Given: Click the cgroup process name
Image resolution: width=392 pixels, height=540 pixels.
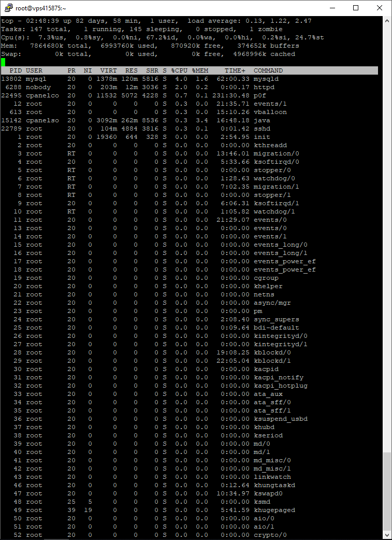Looking at the screenshot, I should coord(266,278).
